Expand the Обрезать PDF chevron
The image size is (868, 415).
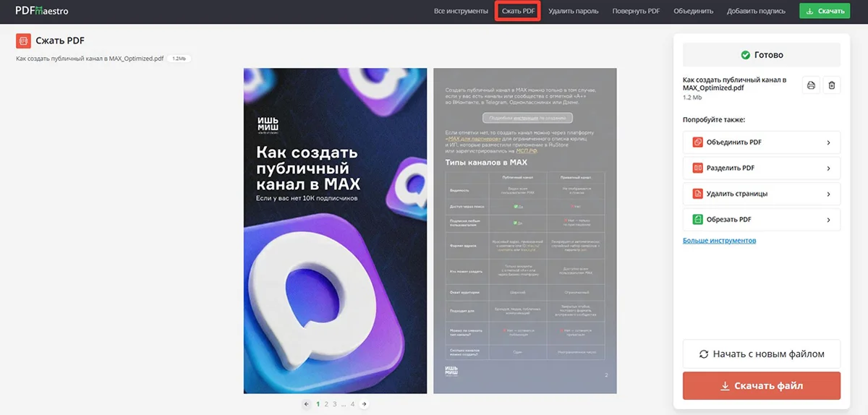point(828,219)
